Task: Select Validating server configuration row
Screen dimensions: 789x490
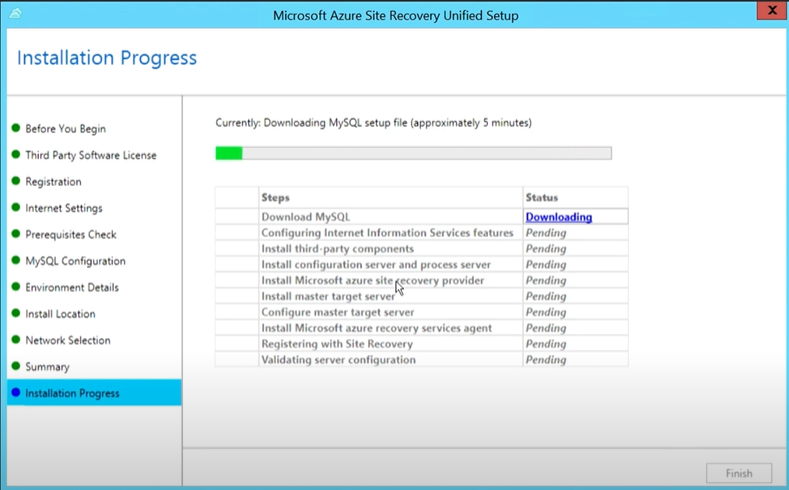Action: [x=422, y=359]
